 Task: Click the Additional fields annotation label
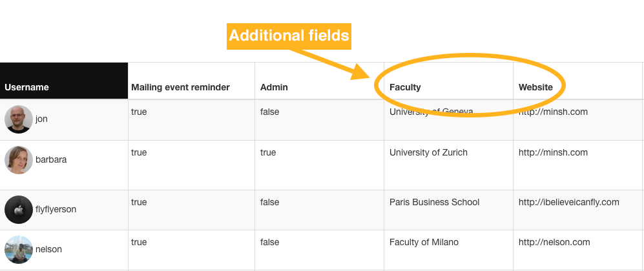click(x=289, y=36)
